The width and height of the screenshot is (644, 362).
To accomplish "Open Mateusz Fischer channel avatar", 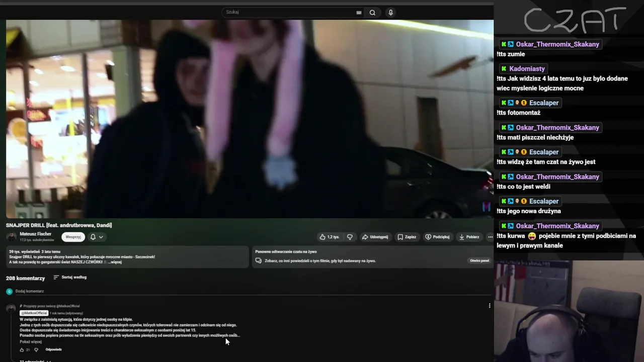I will (11, 237).
